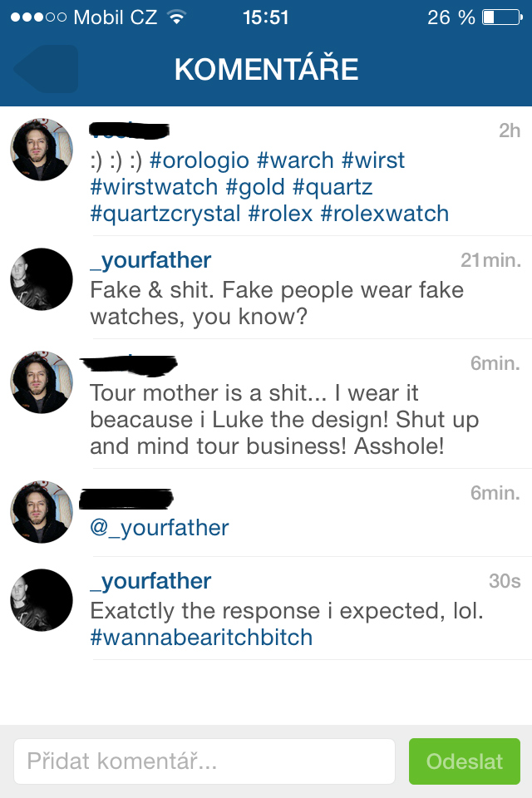Open _yourfather avatar on 21min comment
This screenshot has width=532, height=798.
pos(42,279)
